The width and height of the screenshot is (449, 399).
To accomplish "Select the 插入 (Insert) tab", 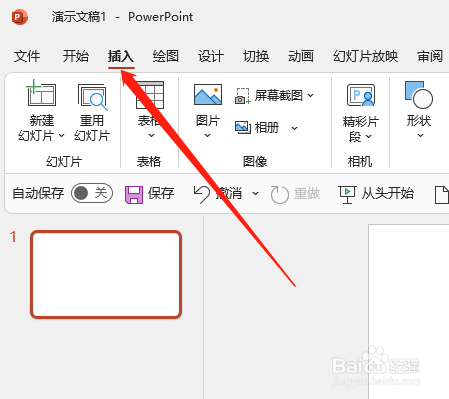I will (121, 56).
